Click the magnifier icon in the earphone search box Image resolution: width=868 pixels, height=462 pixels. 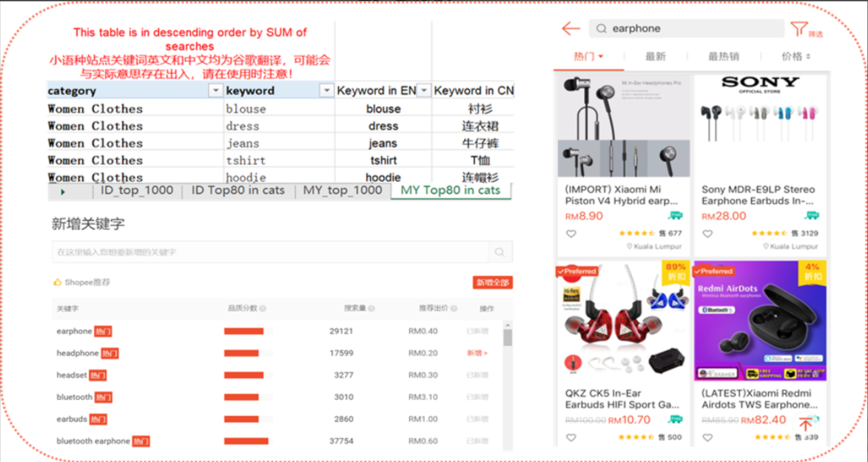click(x=601, y=29)
